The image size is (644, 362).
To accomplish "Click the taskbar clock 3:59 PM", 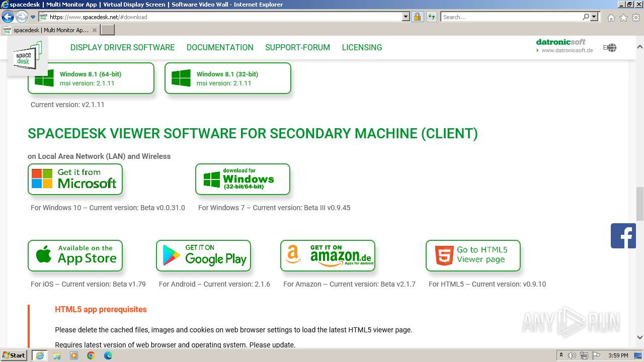I will [x=618, y=355].
